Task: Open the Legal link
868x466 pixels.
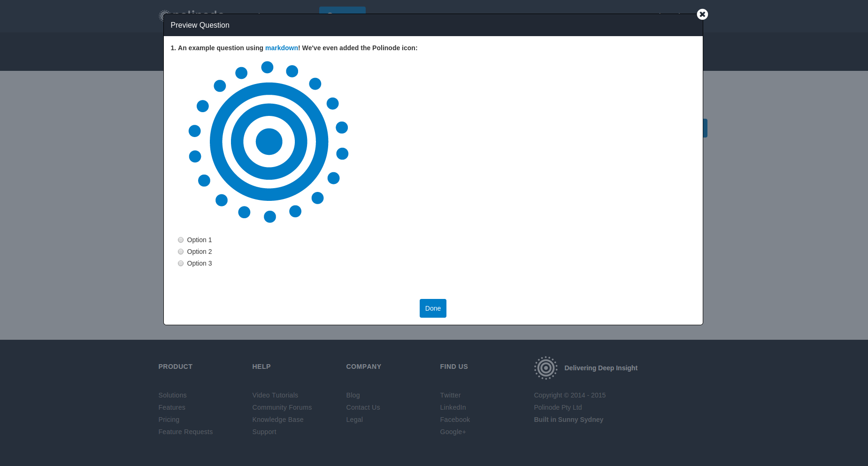Action: (354, 420)
